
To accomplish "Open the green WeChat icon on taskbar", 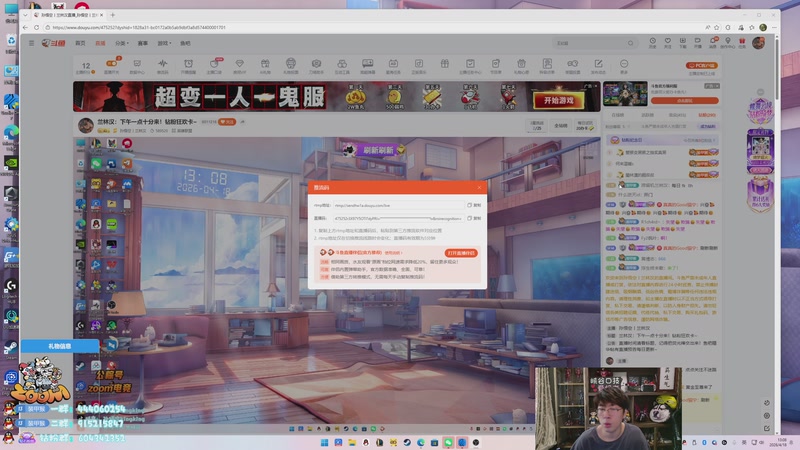I will point(448,442).
